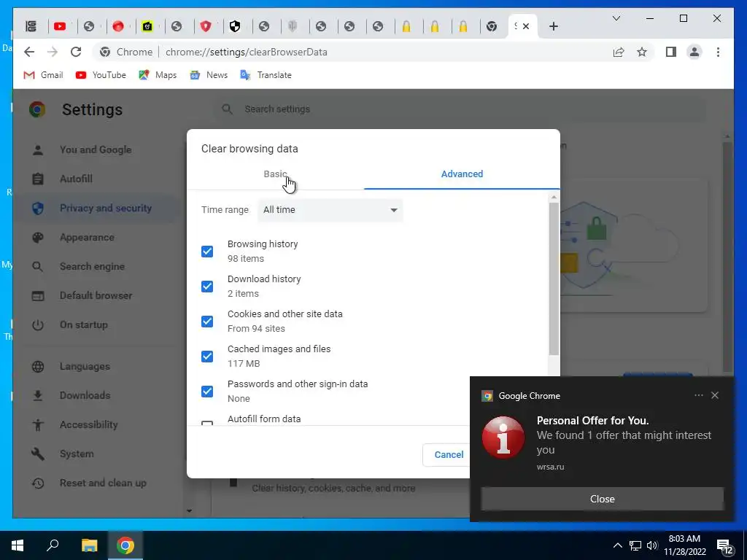Bookmark this page with star
747x560 pixels.
(642, 52)
